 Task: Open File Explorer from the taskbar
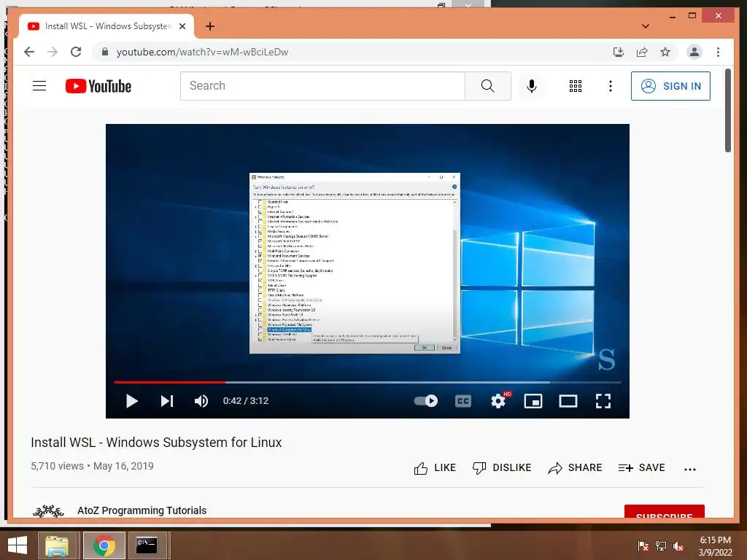pyautogui.click(x=57, y=545)
